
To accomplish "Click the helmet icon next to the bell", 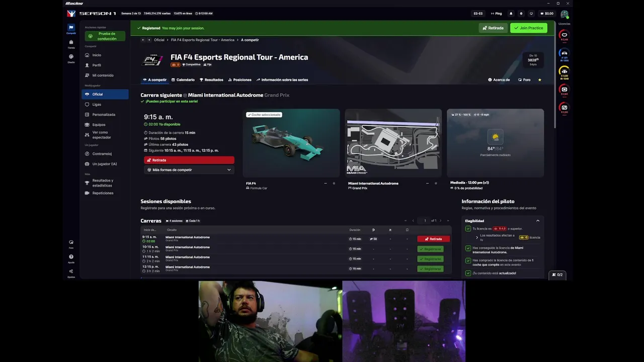I will 521,14.
